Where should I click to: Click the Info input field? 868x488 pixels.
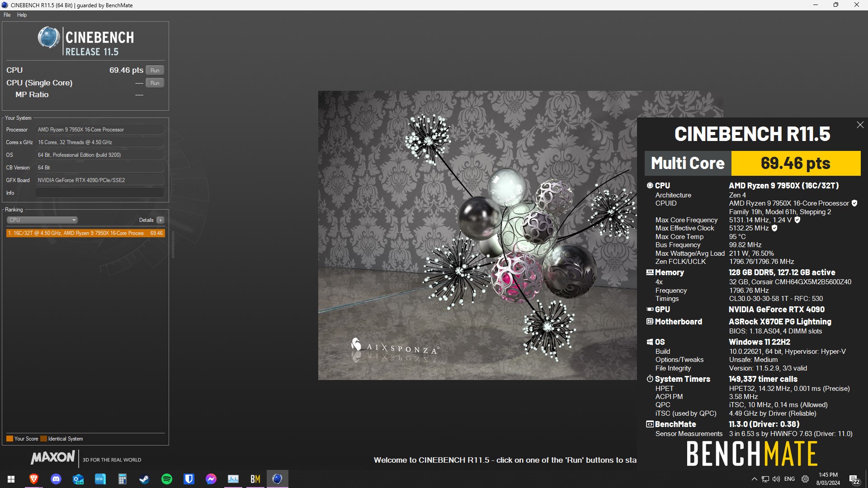(x=99, y=193)
